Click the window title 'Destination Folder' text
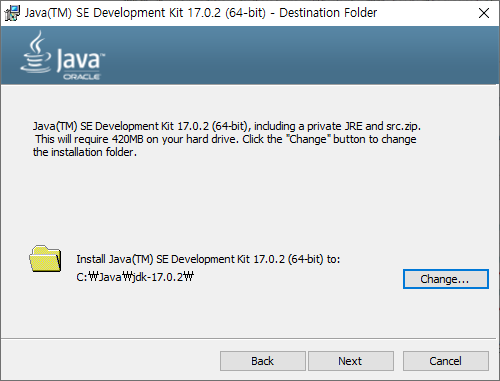The width and height of the screenshot is (500, 381). tap(328, 13)
